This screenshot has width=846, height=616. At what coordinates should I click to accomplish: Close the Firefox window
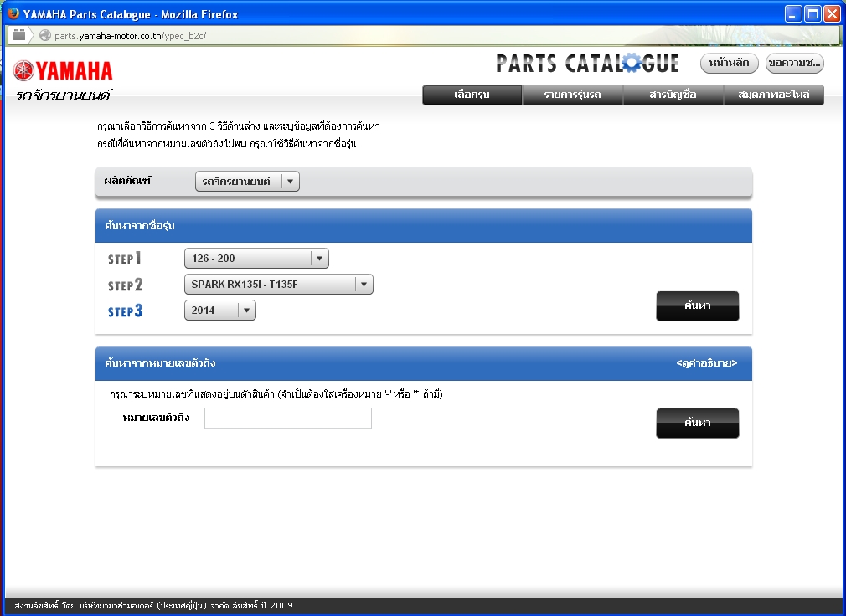832,14
